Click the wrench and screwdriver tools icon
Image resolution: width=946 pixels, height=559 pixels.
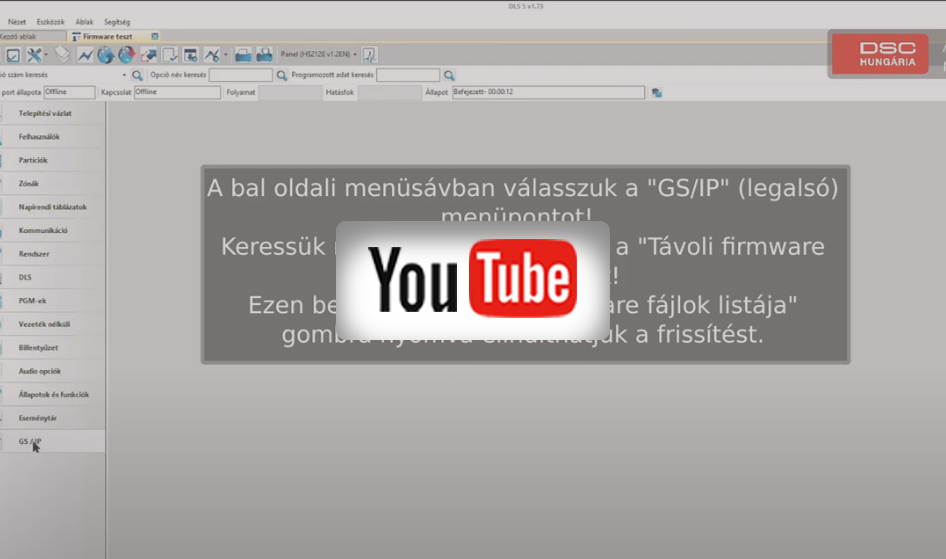click(34, 55)
